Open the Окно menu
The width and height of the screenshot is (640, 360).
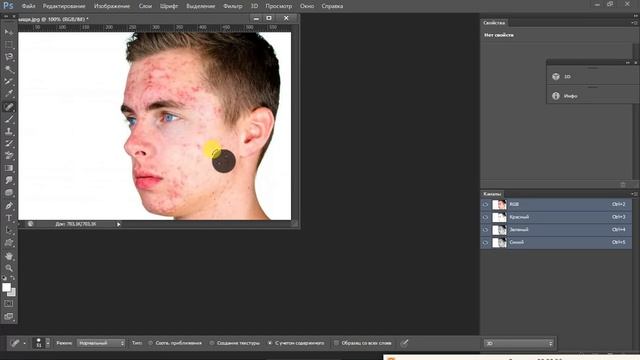tap(307, 6)
